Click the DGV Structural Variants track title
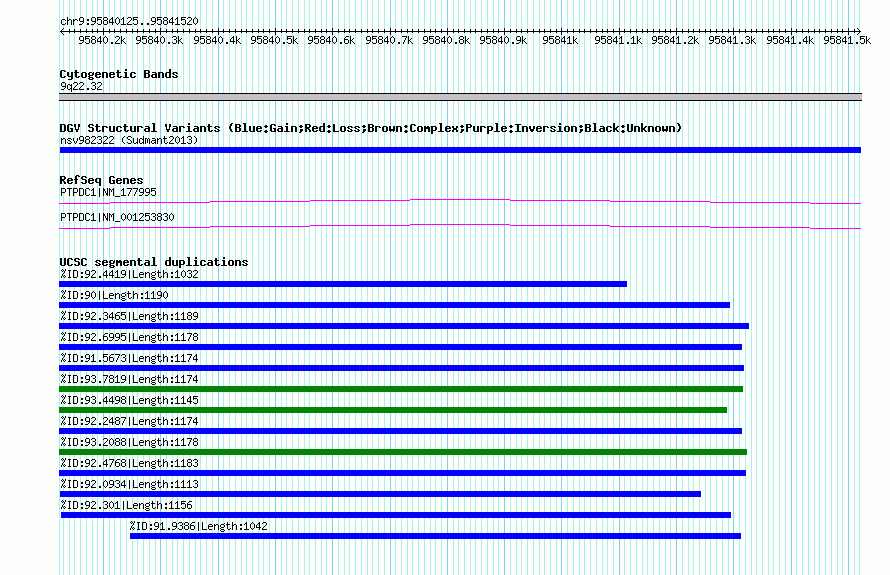Image resolution: width=890 pixels, height=575 pixels. [x=370, y=128]
